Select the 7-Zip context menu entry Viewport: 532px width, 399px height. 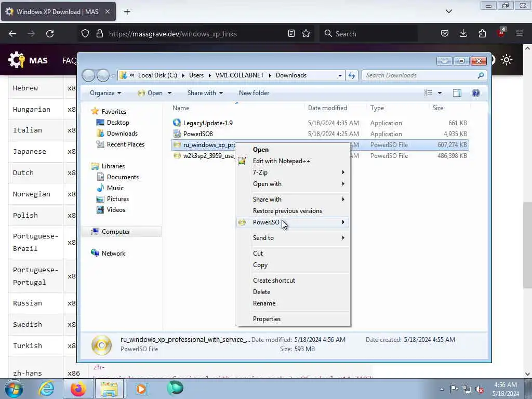click(293, 172)
